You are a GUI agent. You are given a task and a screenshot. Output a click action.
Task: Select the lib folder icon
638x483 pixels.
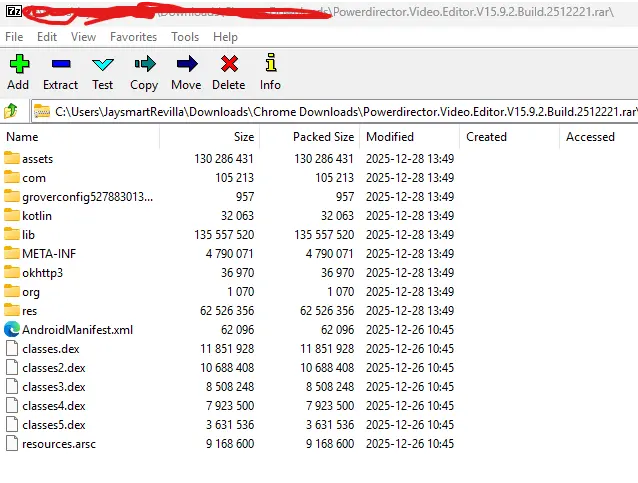click(12, 234)
